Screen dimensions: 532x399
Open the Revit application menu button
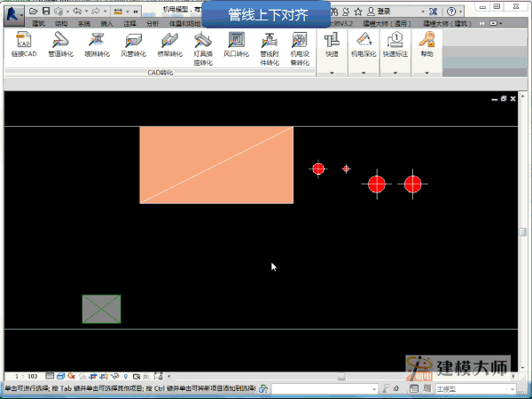[x=13, y=16]
